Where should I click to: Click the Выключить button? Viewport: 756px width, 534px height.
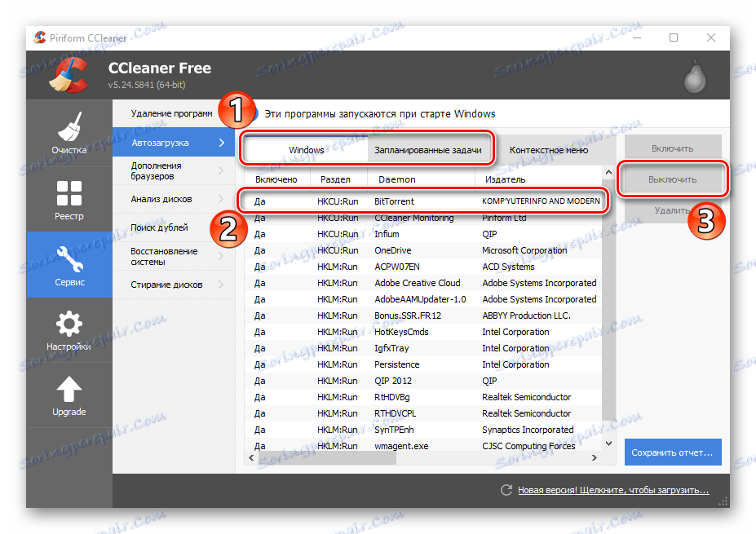pyautogui.click(x=673, y=179)
